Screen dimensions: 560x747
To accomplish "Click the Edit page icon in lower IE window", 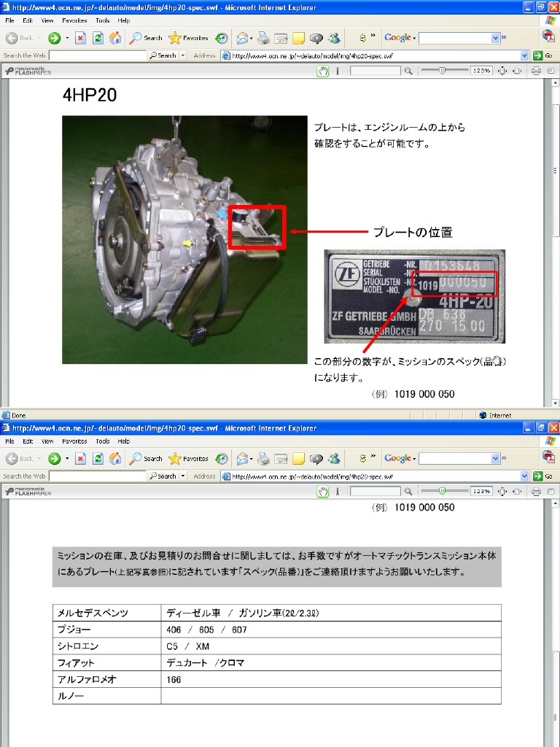I will [x=281, y=459].
